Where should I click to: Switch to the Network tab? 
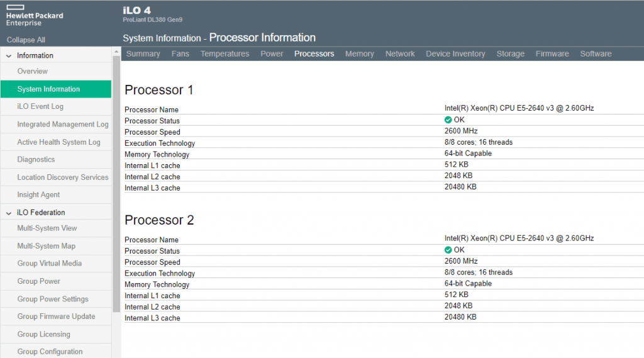coord(400,54)
